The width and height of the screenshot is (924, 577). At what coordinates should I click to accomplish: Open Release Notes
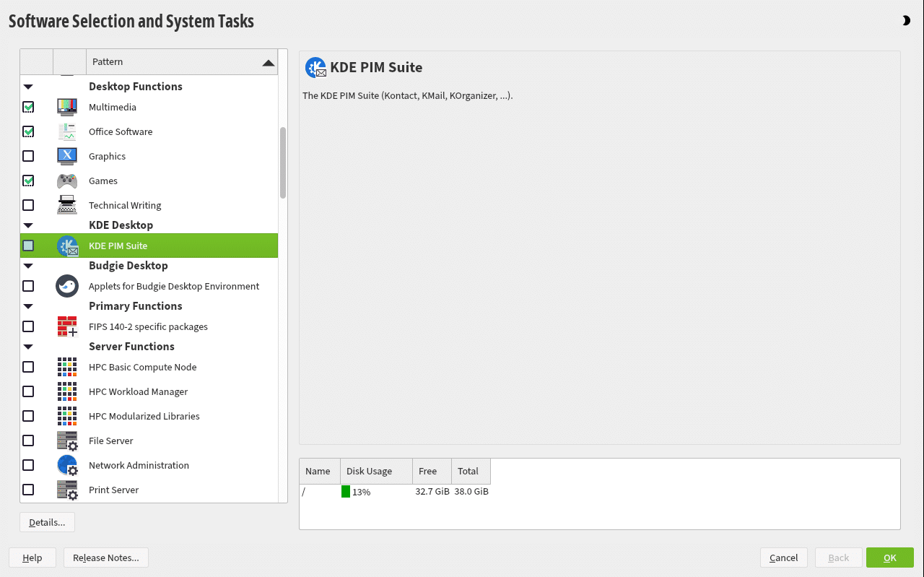(106, 558)
